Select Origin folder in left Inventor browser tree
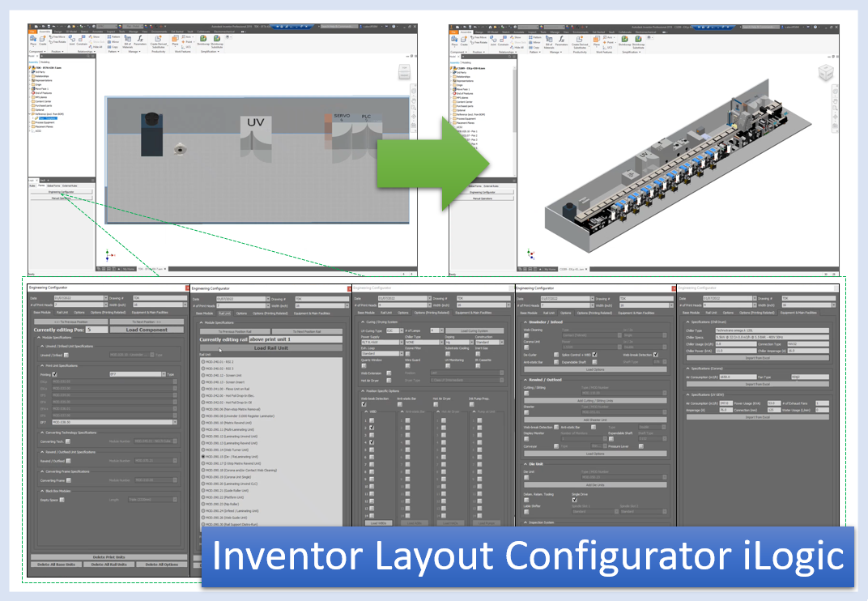This screenshot has height=601, width=868. click(x=37, y=84)
